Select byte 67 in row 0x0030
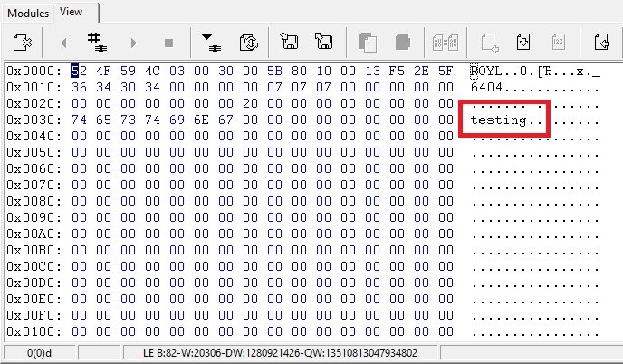 (x=225, y=120)
